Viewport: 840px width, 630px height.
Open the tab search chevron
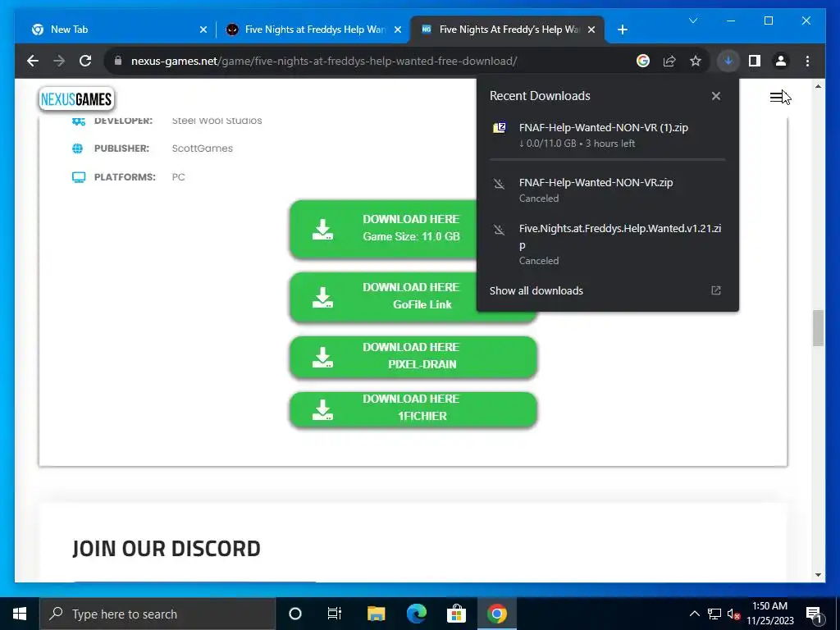coord(693,21)
